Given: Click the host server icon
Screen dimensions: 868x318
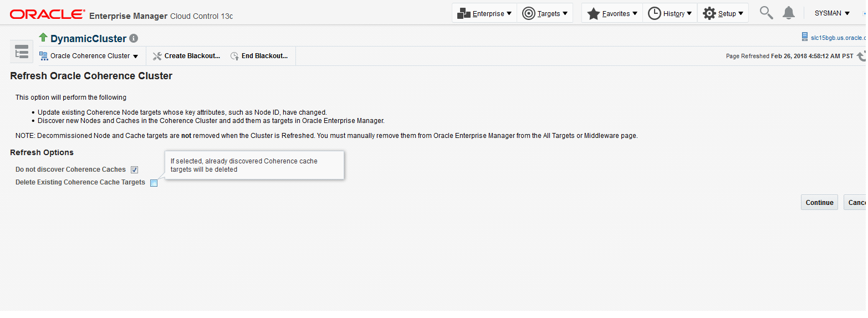Looking at the screenshot, I should click(805, 37).
